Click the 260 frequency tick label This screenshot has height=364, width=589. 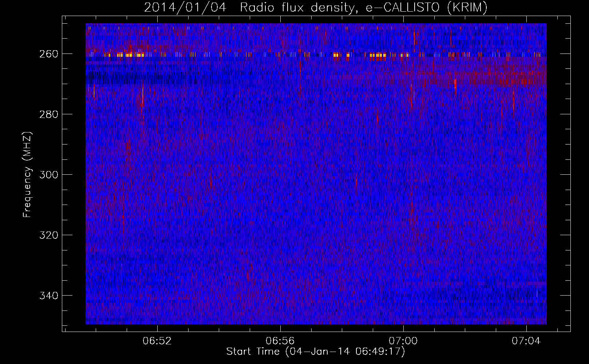coord(48,54)
